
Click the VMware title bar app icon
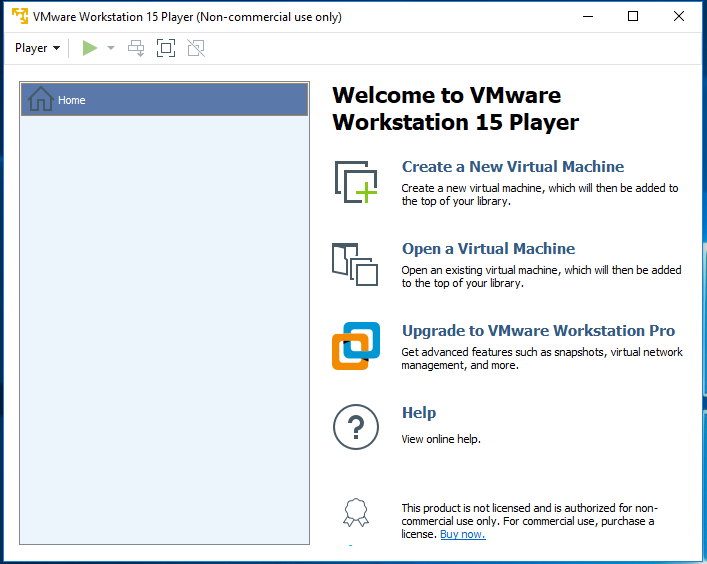coord(20,16)
